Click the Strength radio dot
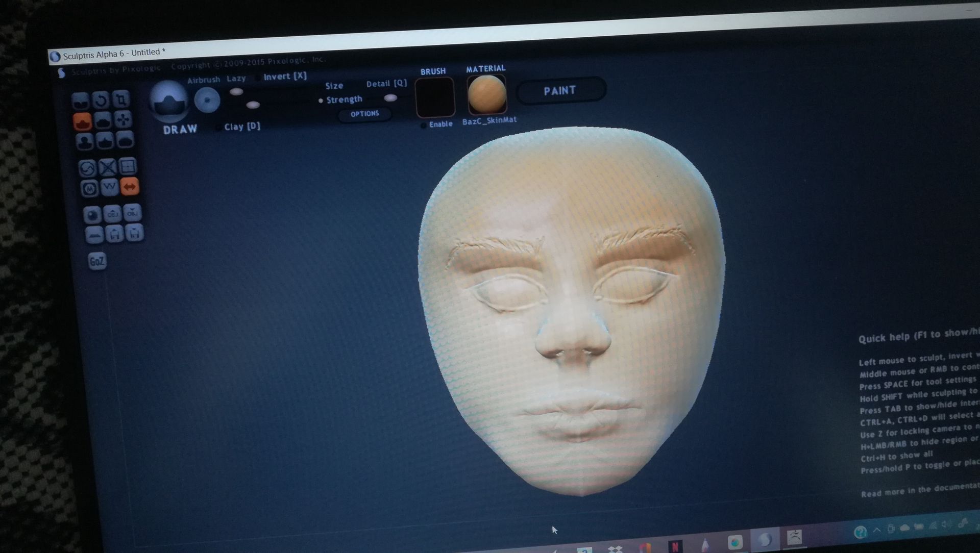 (x=321, y=100)
